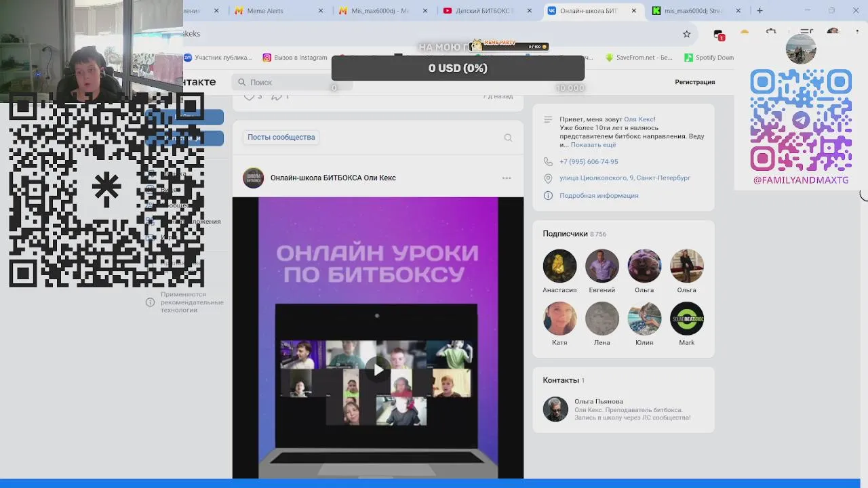868x488 pixels.
Task: Open address улица Циолковского, 9 link
Action: click(x=625, y=178)
